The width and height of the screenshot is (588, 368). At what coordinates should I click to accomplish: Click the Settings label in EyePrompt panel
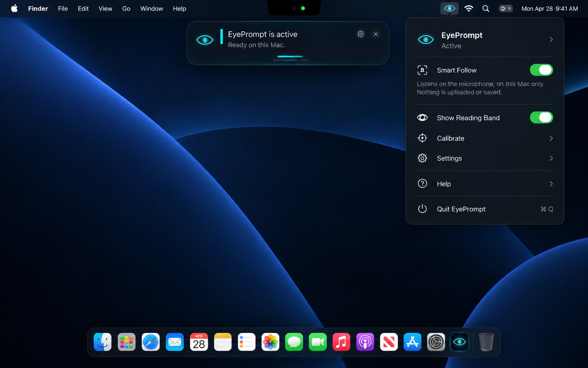point(449,159)
